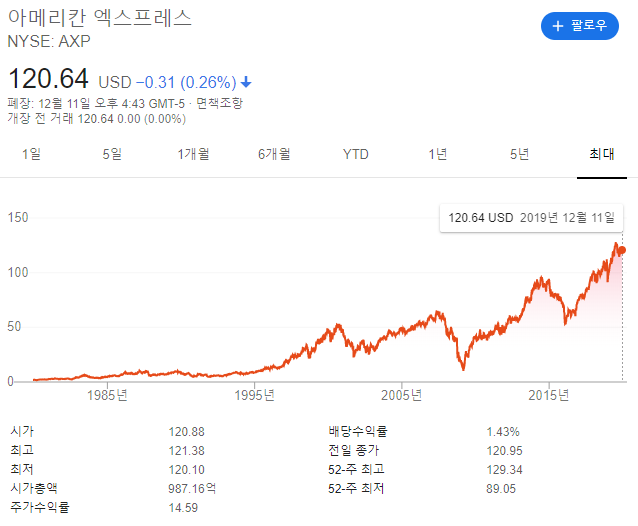Click the 시가 value 120.88
The height and width of the screenshot is (526, 638).
186,432
